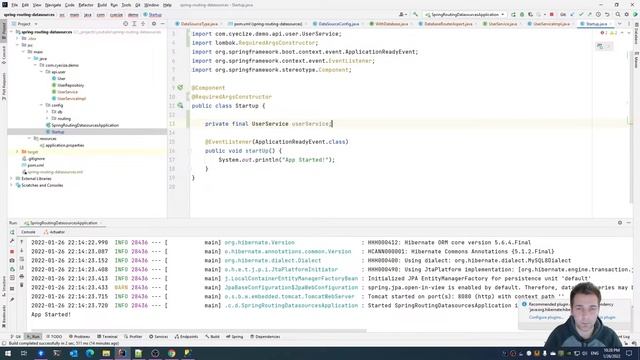Open Microsoft Edge from the taskbar
This screenshot has width=640, height=360.
coord(90,353)
